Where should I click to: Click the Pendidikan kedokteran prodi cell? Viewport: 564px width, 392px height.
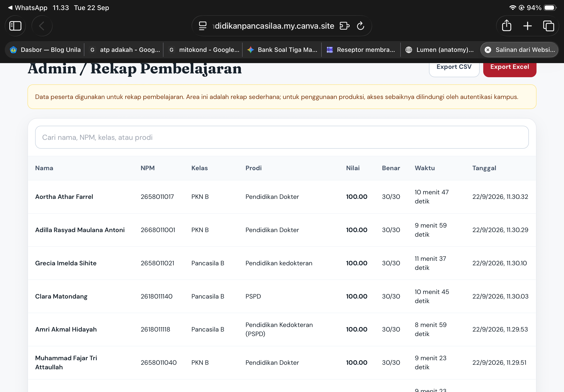coord(279,263)
